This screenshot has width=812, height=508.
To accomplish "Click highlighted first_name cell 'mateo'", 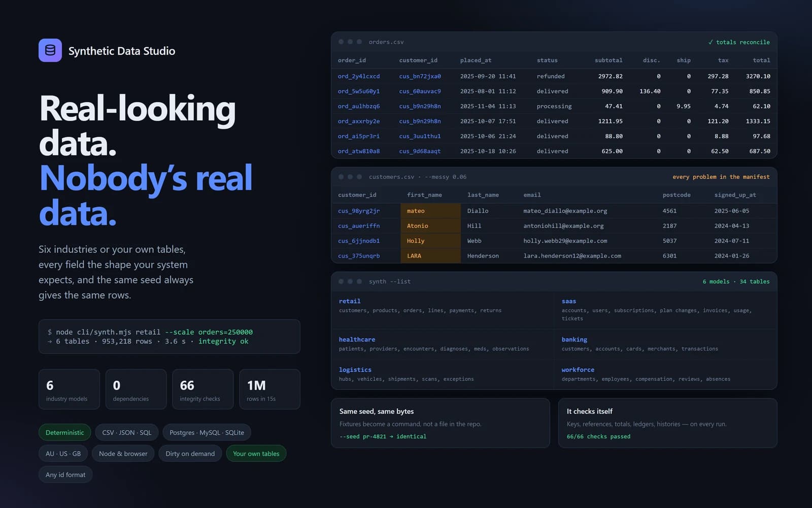I will click(430, 211).
